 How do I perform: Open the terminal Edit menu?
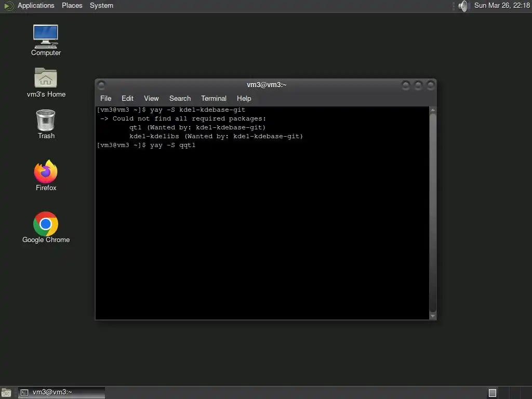(127, 98)
